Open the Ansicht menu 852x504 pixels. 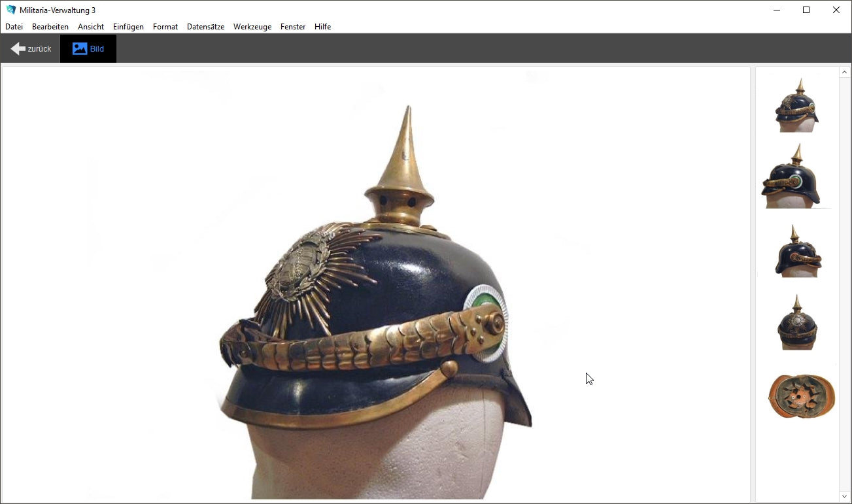pyautogui.click(x=91, y=27)
